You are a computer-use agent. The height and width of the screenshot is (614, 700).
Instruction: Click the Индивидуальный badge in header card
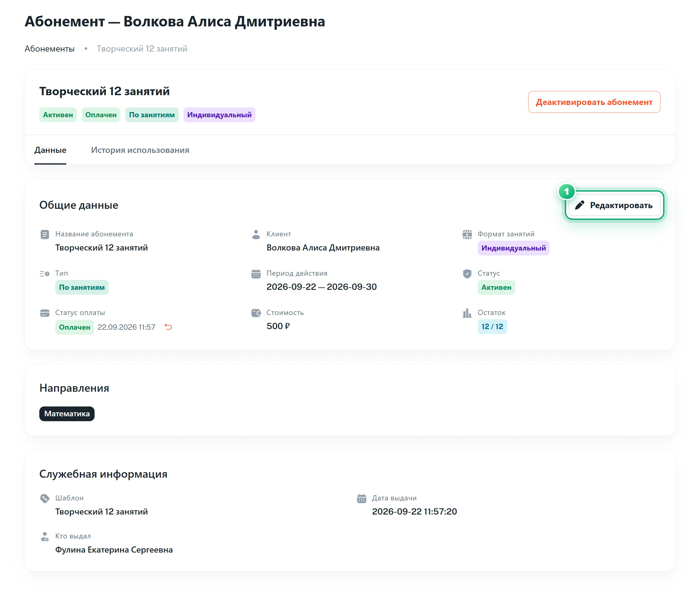pos(219,115)
